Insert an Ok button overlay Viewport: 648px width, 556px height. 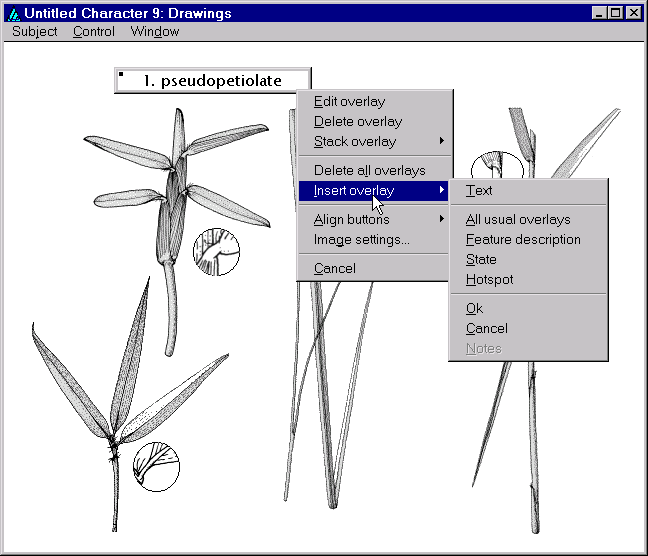pyautogui.click(x=474, y=308)
